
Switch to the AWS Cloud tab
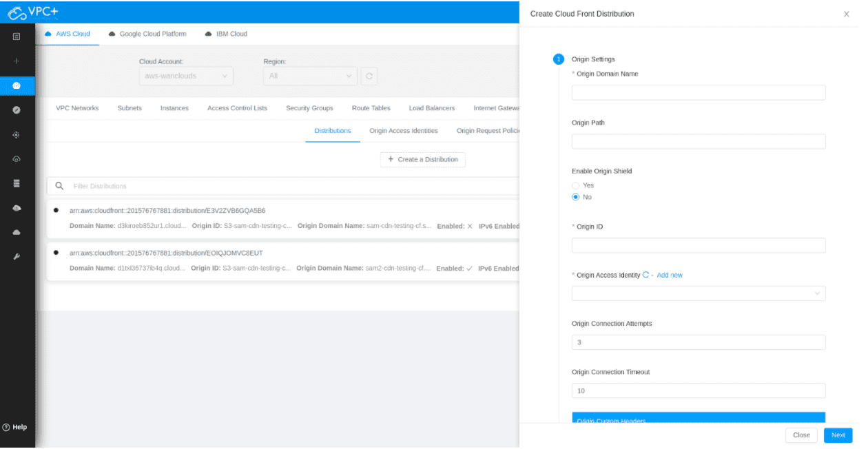click(x=67, y=34)
